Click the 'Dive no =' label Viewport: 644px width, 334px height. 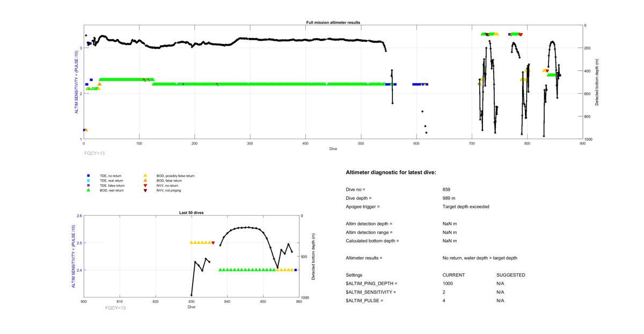pos(355,190)
